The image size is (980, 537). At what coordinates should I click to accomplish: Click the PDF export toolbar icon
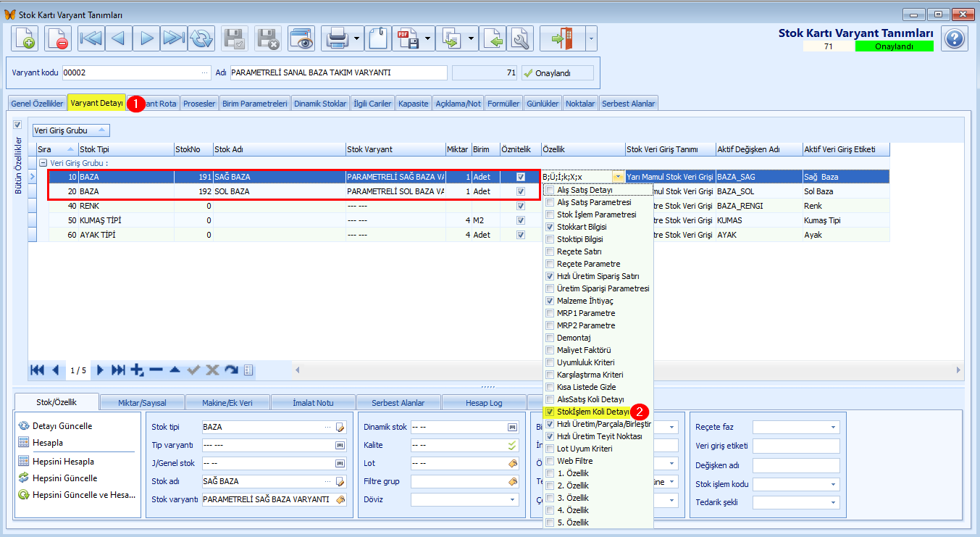click(408, 39)
